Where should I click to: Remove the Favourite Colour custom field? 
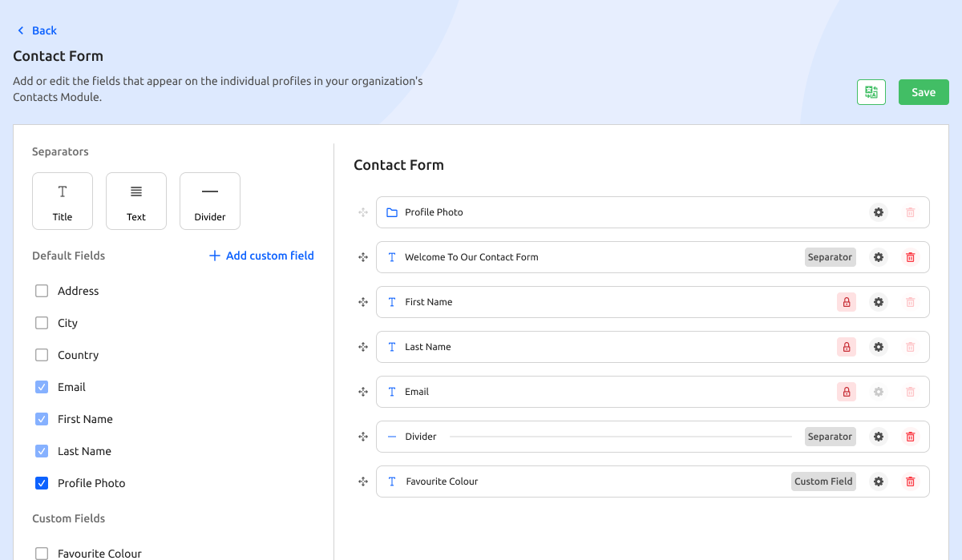tap(910, 481)
